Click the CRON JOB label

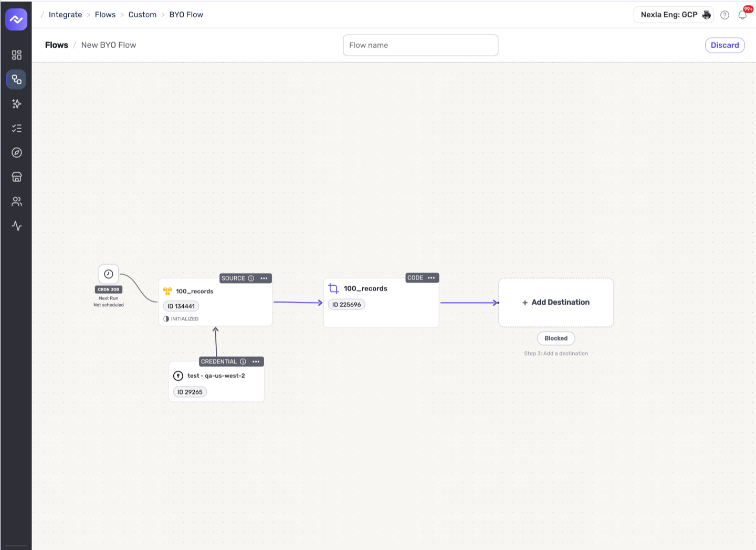[x=109, y=289]
